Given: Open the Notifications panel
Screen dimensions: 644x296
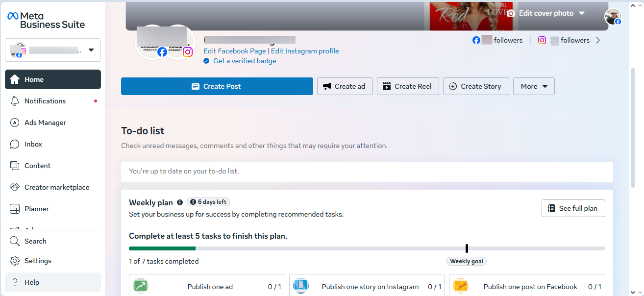Looking at the screenshot, I should (45, 101).
